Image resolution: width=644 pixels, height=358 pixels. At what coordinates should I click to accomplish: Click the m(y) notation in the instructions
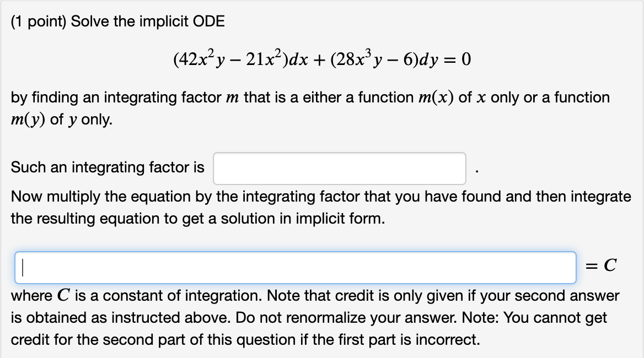click(x=27, y=118)
